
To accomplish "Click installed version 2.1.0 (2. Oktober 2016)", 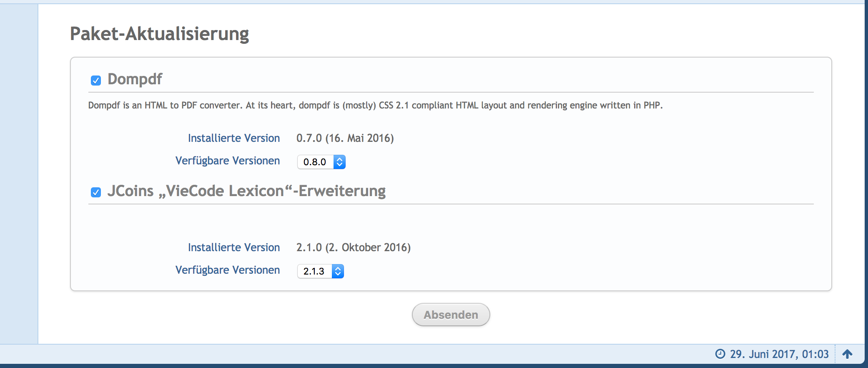I will 353,247.
